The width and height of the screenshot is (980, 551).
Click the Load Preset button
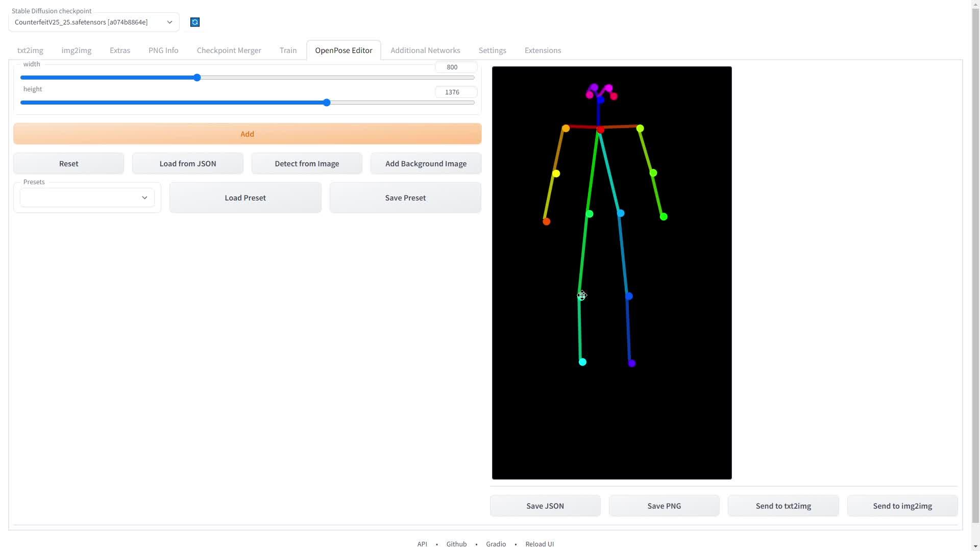coord(245,197)
